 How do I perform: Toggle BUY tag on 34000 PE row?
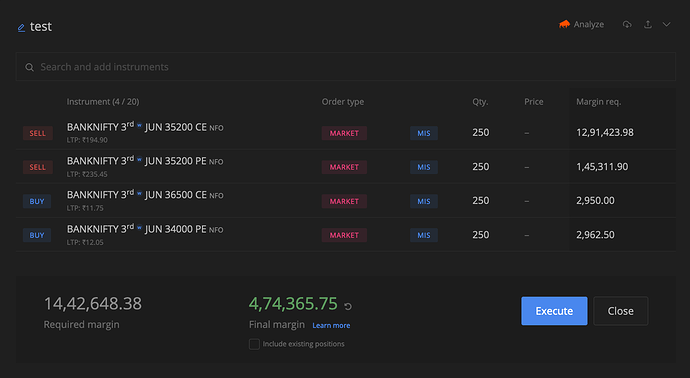pos(37,235)
